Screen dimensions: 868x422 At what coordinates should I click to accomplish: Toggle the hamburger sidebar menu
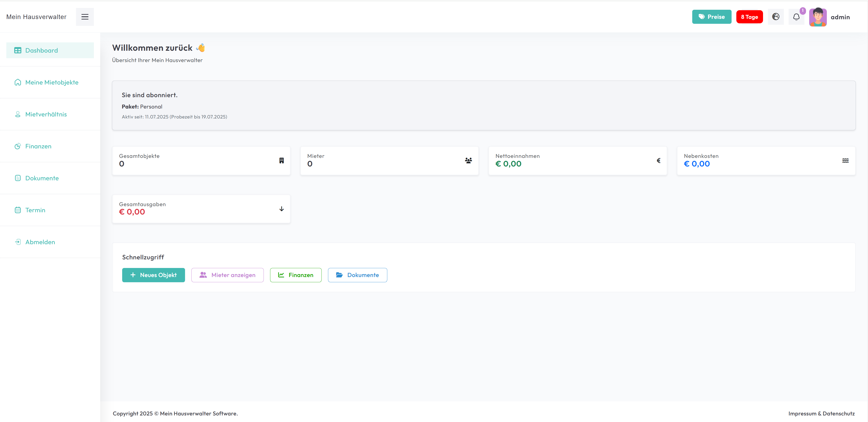pos(85,17)
